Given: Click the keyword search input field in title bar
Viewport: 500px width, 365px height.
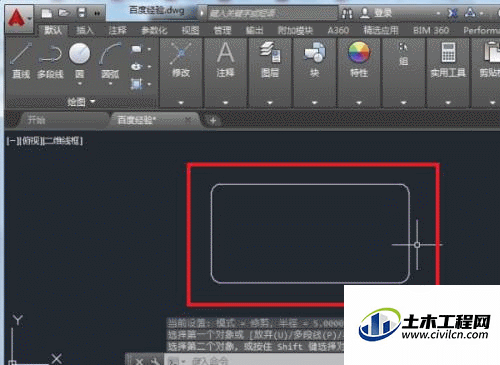Looking at the screenshot, I should (x=273, y=13).
